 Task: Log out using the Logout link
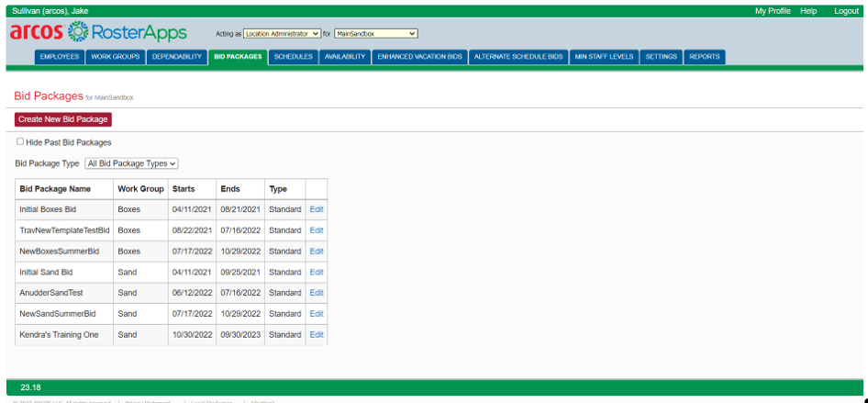[846, 11]
